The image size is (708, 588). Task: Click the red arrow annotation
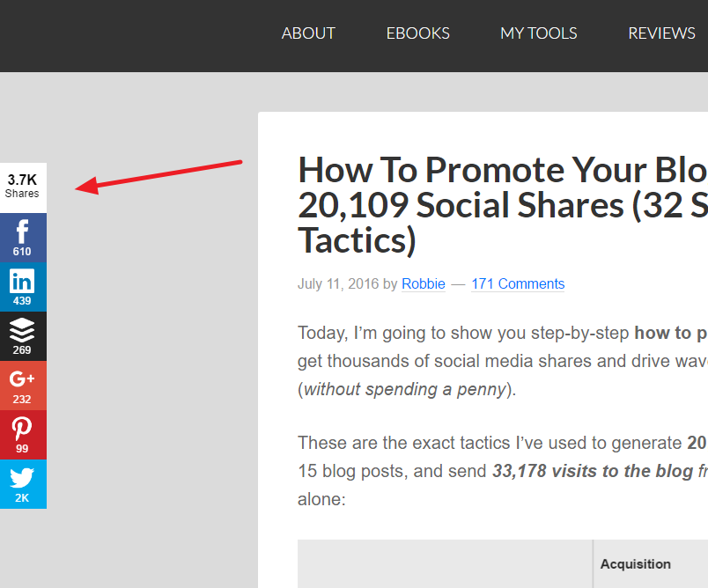[x=159, y=174]
